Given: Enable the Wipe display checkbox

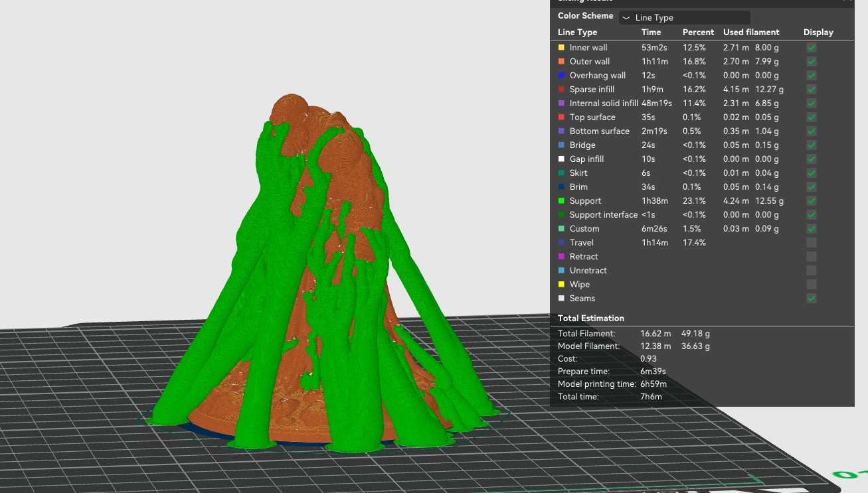Looking at the screenshot, I should (812, 285).
